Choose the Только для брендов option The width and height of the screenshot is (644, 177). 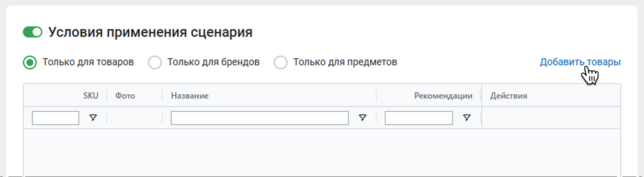coord(155,62)
